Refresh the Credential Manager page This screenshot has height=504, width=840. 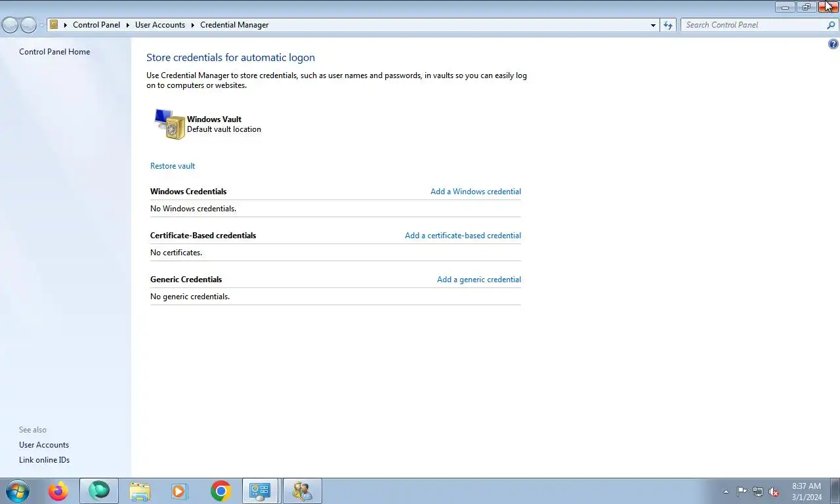point(668,25)
